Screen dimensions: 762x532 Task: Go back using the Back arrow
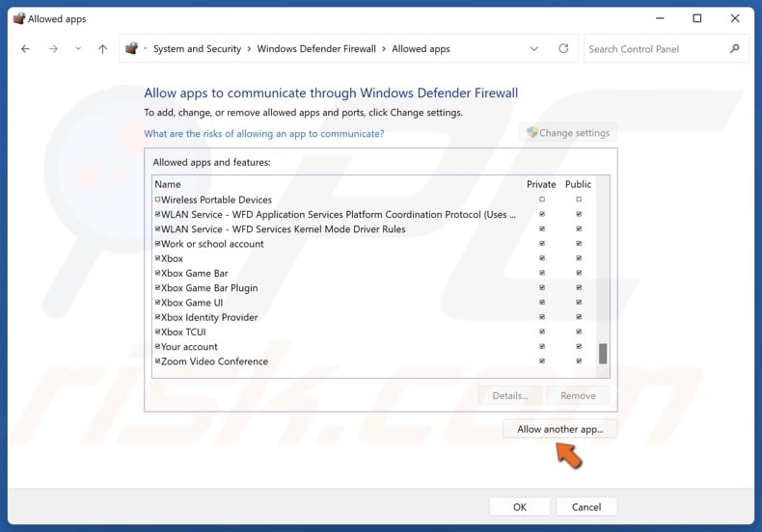click(x=25, y=49)
